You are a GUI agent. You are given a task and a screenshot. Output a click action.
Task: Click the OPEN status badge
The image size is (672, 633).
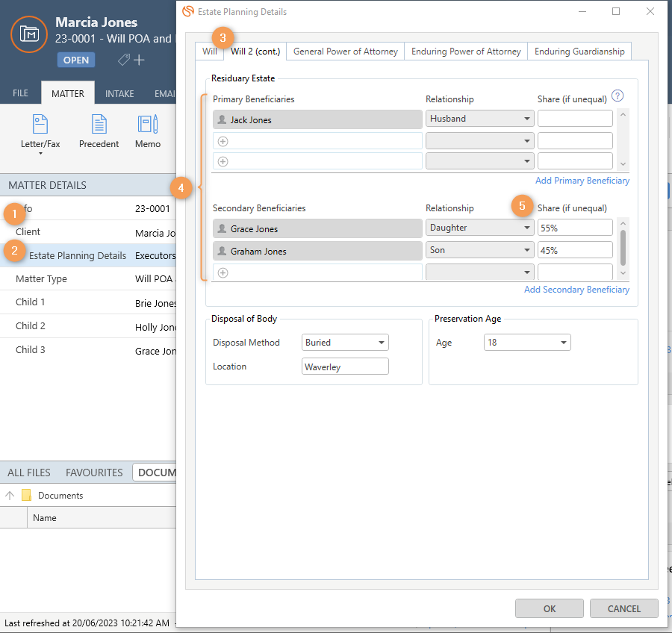pos(76,60)
